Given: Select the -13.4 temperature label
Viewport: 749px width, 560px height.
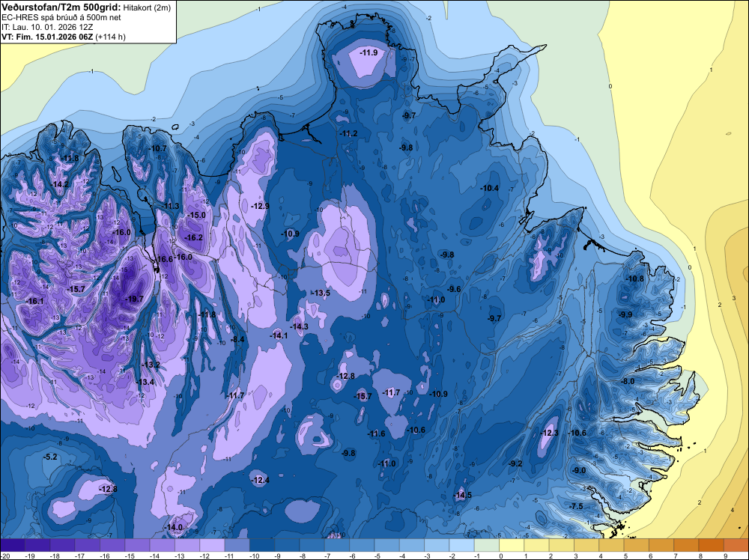Looking at the screenshot, I should 145,383.
